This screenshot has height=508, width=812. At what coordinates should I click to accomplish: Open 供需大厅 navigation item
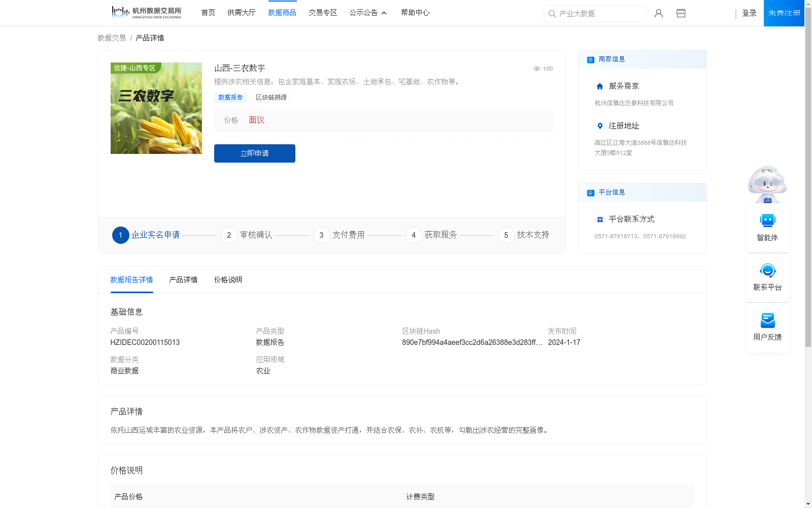tap(242, 13)
